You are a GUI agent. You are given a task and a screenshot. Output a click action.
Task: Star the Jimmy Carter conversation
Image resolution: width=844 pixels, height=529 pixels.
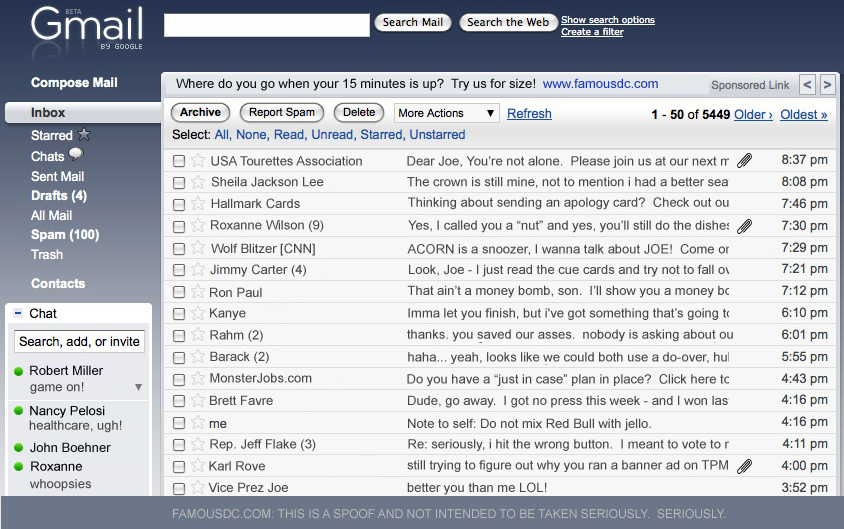pos(198,269)
